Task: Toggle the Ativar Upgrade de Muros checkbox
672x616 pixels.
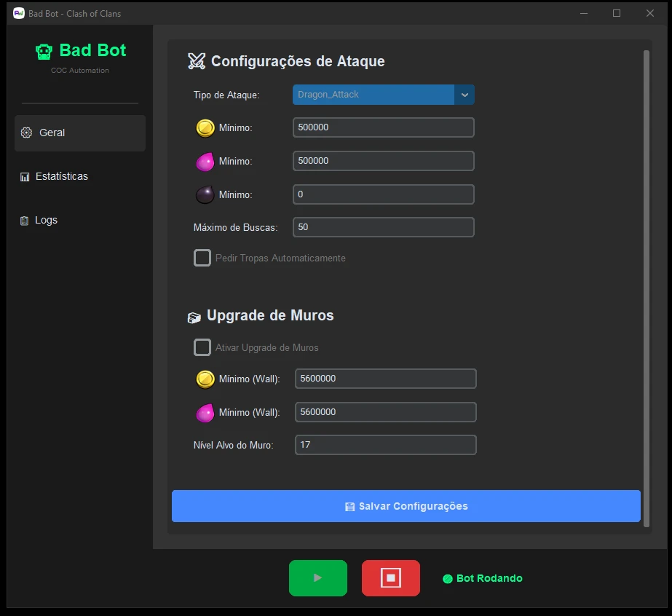Action: [x=202, y=347]
